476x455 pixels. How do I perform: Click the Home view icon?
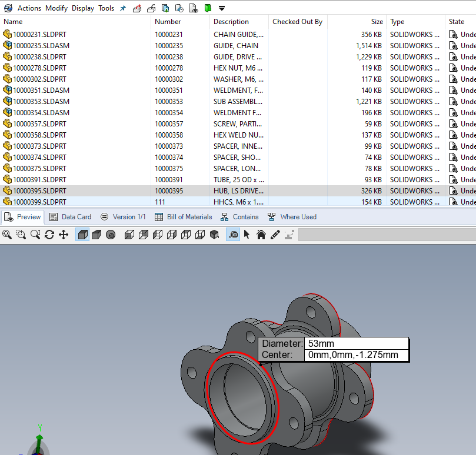tap(261, 235)
